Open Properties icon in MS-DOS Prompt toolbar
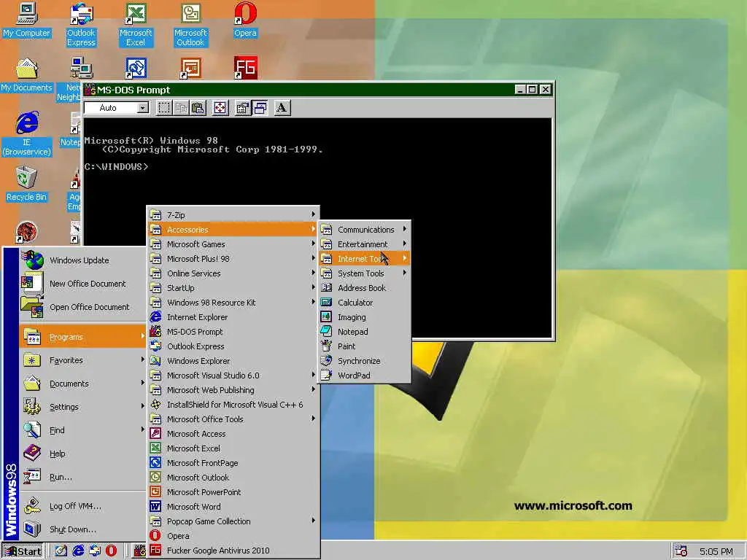Screen dimensions: 747x560 [242, 108]
